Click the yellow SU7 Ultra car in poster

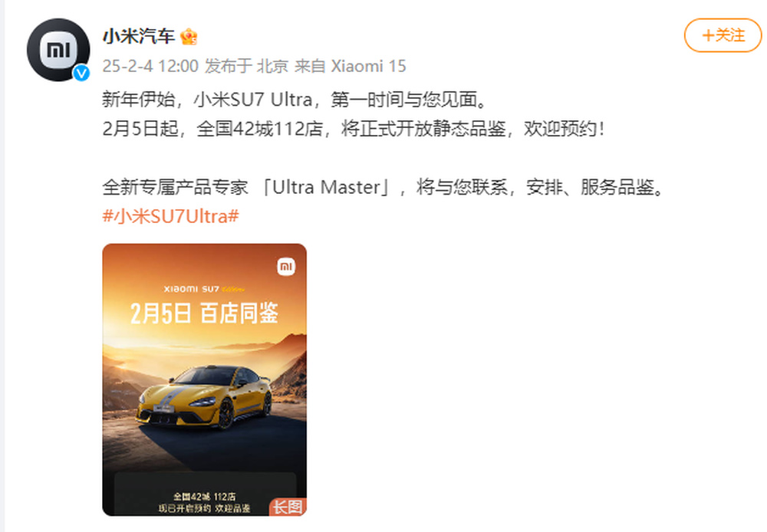click(205, 397)
